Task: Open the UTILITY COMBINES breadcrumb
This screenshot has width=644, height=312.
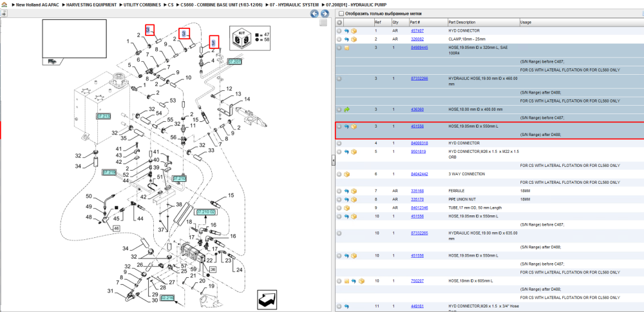Action: pyautogui.click(x=143, y=5)
